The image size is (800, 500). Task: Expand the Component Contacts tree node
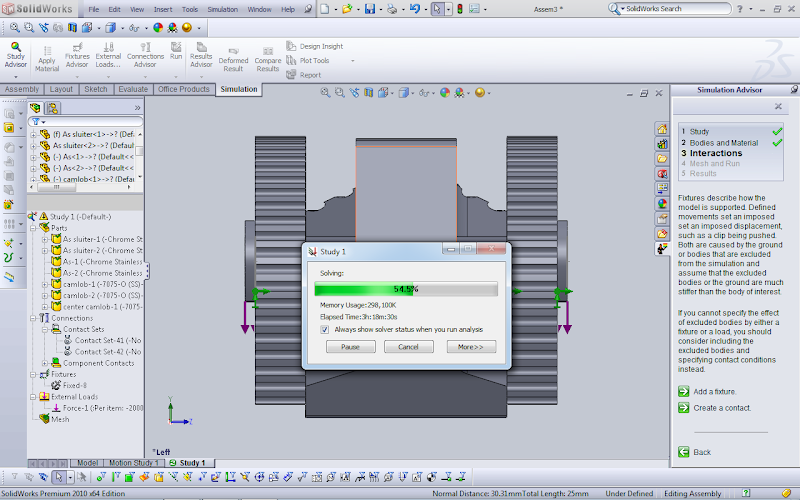click(44, 362)
